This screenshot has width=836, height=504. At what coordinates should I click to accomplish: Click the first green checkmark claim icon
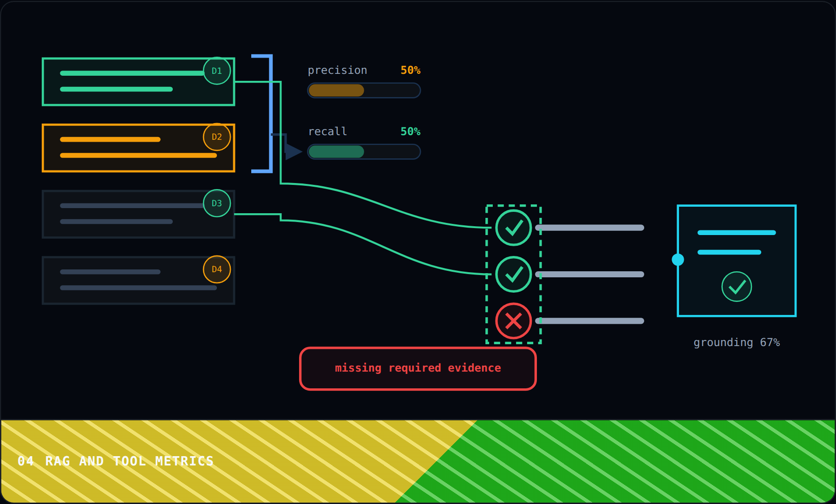click(513, 228)
